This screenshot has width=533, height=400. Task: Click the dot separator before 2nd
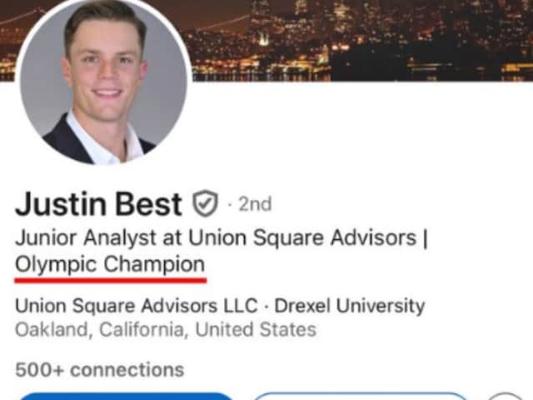pos(230,205)
